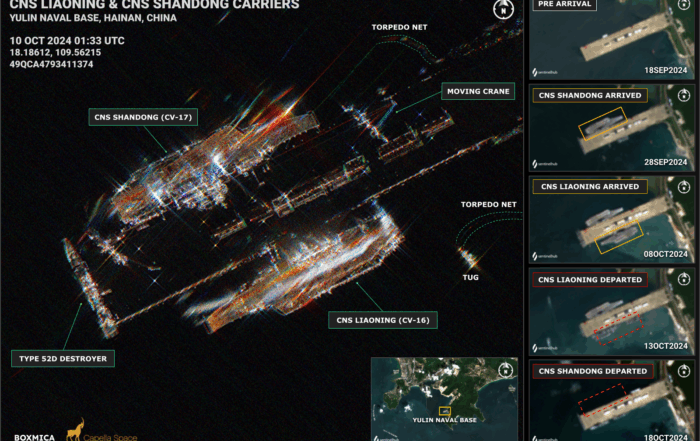This screenshot has width=700, height=441.
Task: Click the compass icon on the 13OCT2024 thumbnail
Action: [684, 279]
